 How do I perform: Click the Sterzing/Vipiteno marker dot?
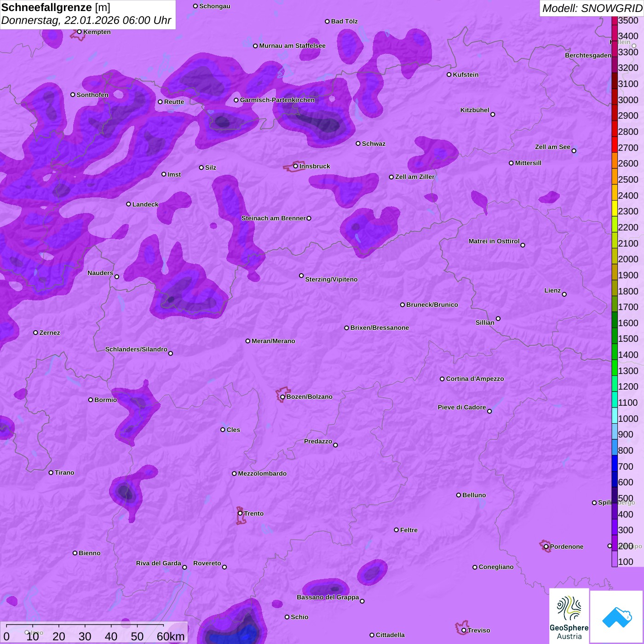point(301,276)
